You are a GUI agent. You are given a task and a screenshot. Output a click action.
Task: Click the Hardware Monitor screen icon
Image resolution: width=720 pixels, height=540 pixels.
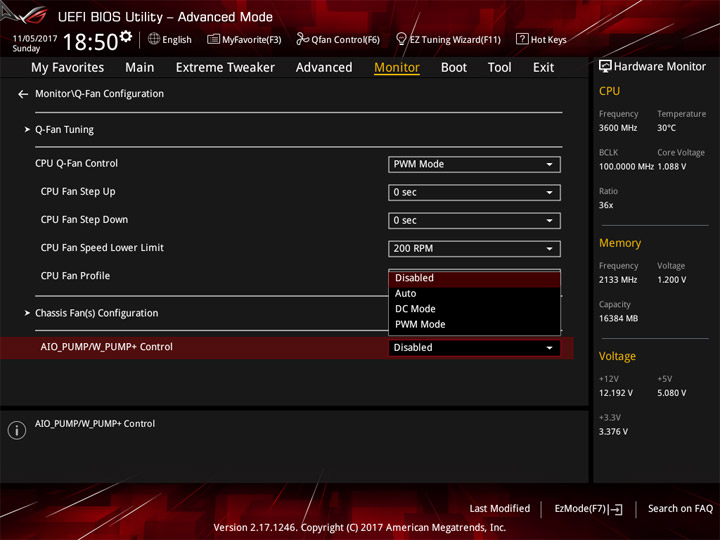click(x=605, y=67)
